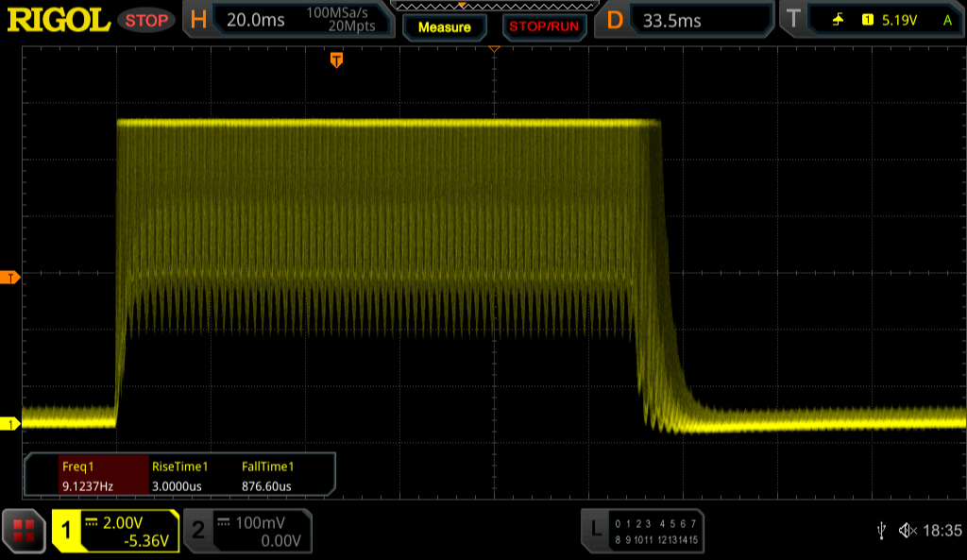Open the function navigation grid icon

tap(24, 531)
